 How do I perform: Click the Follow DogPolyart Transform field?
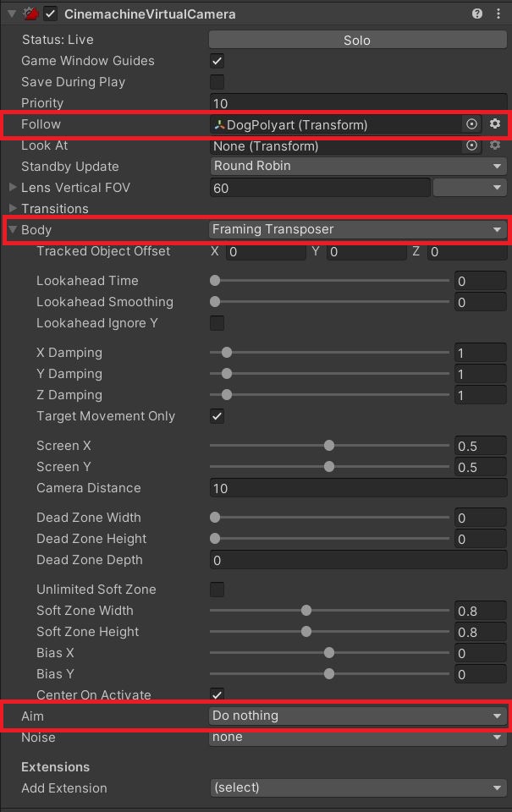[336, 124]
